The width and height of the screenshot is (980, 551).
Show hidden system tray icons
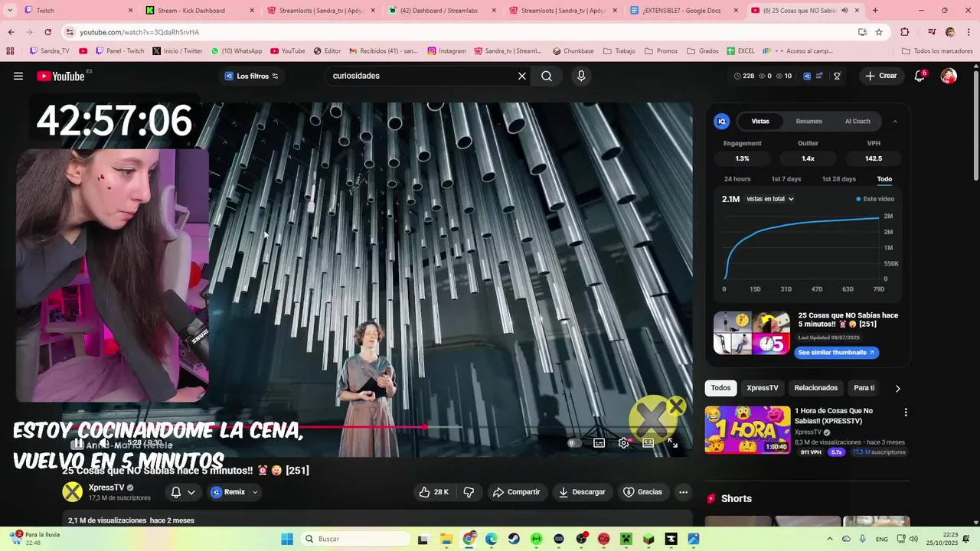830,539
